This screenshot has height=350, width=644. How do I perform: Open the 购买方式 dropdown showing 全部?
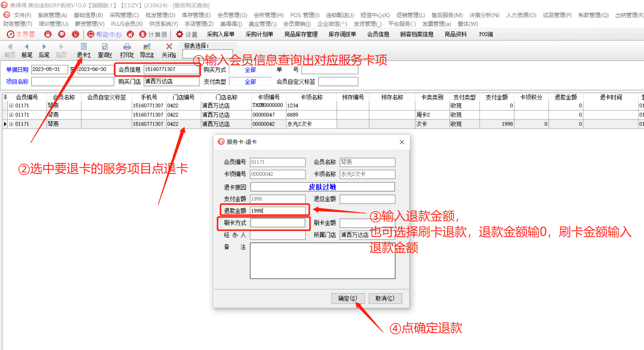tap(250, 70)
